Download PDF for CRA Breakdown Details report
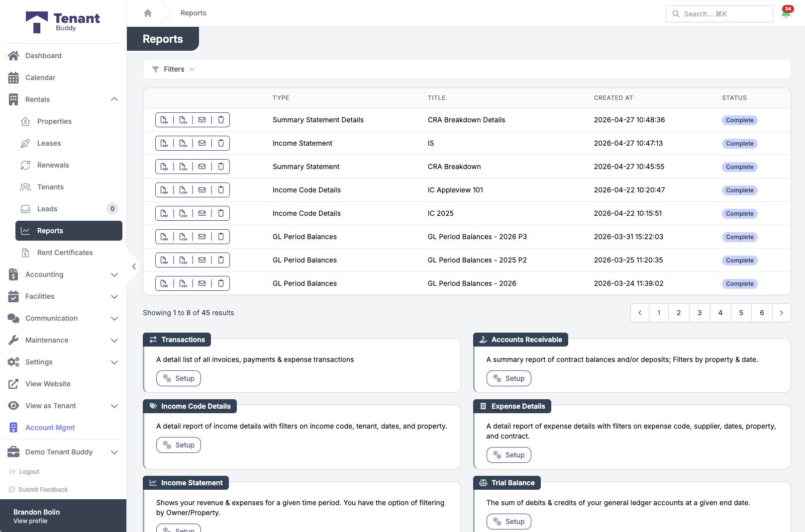805x532 pixels. point(164,120)
